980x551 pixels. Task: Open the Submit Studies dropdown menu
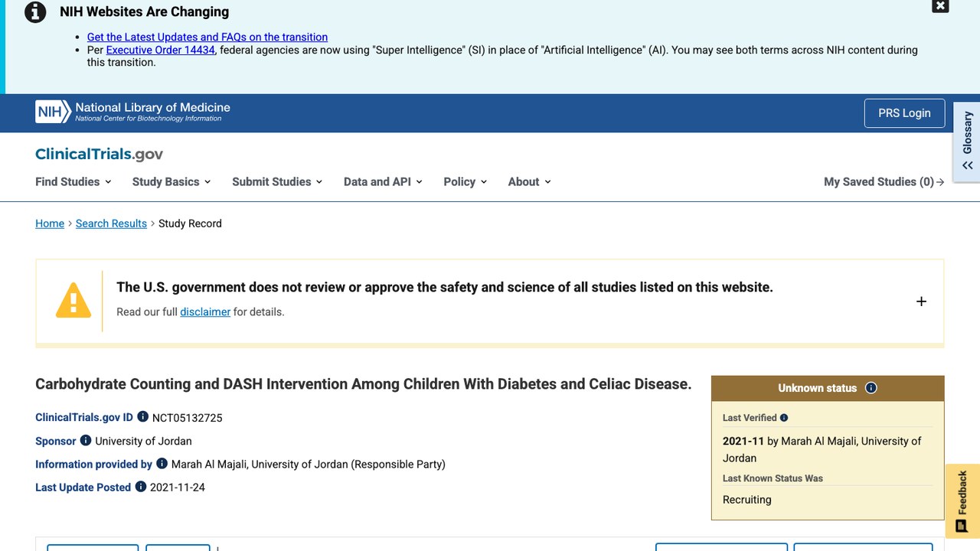277,181
